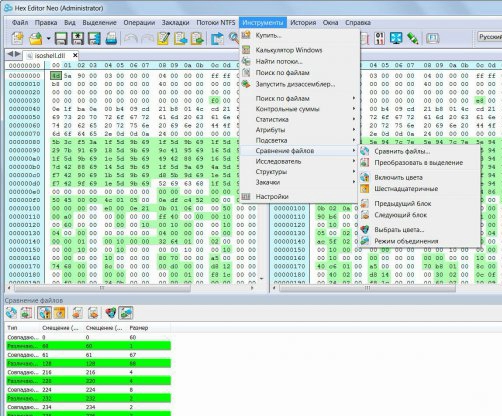Click Choose colors icon in compare panel toolbar
The height and width of the screenshot is (416, 502).
(x=111, y=313)
